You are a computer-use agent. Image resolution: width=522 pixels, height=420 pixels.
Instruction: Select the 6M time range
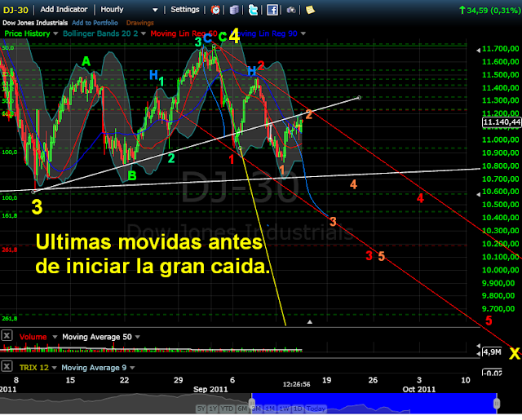point(242,409)
